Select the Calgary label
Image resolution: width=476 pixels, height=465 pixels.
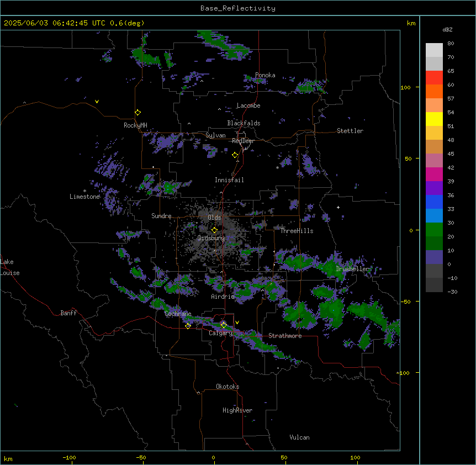click(x=221, y=333)
